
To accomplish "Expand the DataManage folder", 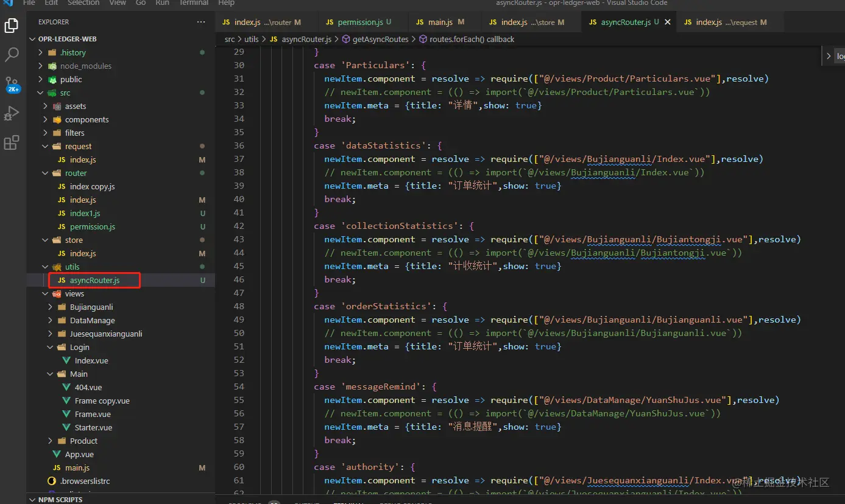I will coord(121,320).
